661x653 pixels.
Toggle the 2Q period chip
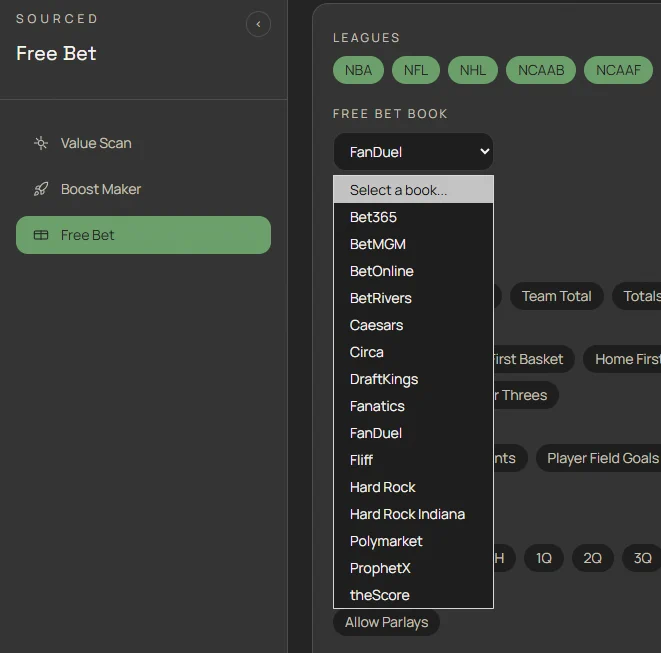coord(592,558)
